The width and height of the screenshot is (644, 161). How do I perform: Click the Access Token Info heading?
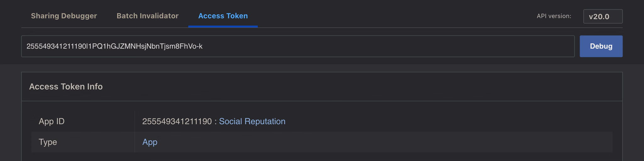click(x=66, y=86)
